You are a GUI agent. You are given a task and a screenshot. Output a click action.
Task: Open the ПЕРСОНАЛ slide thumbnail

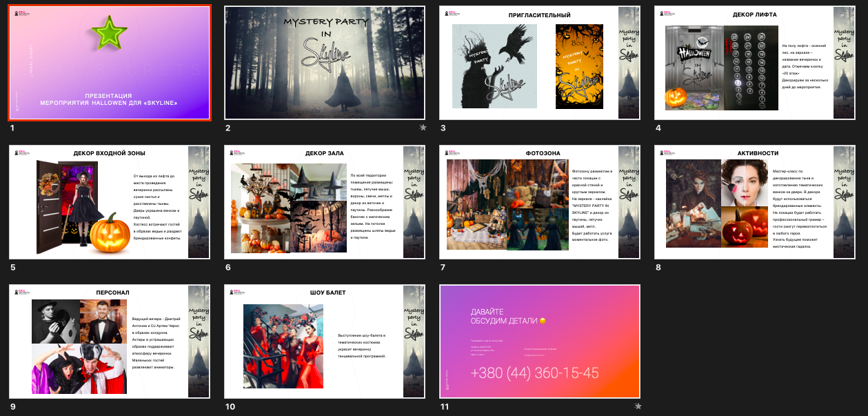point(110,341)
